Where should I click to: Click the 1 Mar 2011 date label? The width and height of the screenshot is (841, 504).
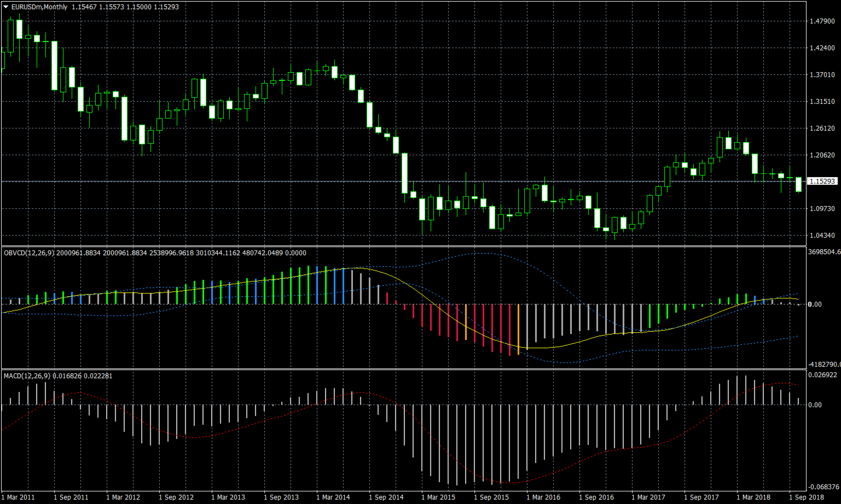pos(18,497)
